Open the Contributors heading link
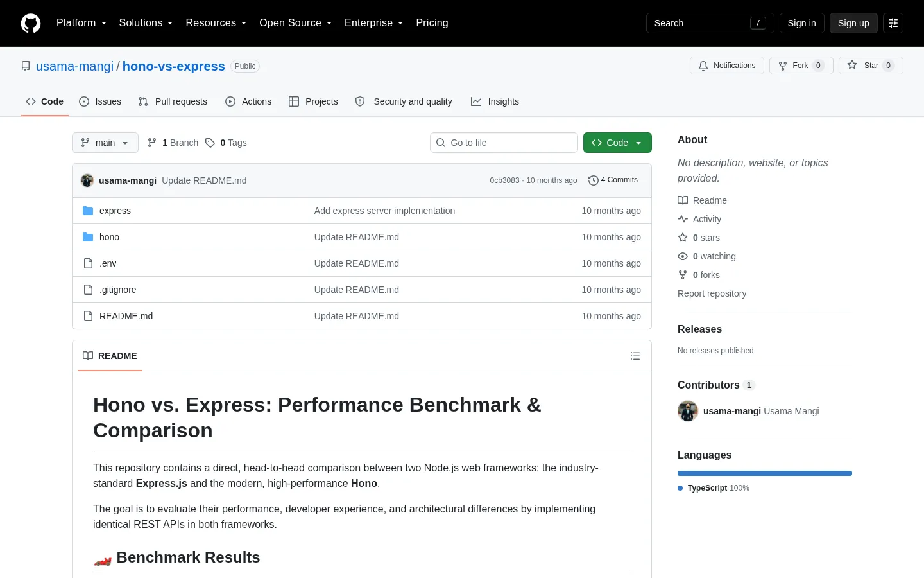 coord(716,385)
